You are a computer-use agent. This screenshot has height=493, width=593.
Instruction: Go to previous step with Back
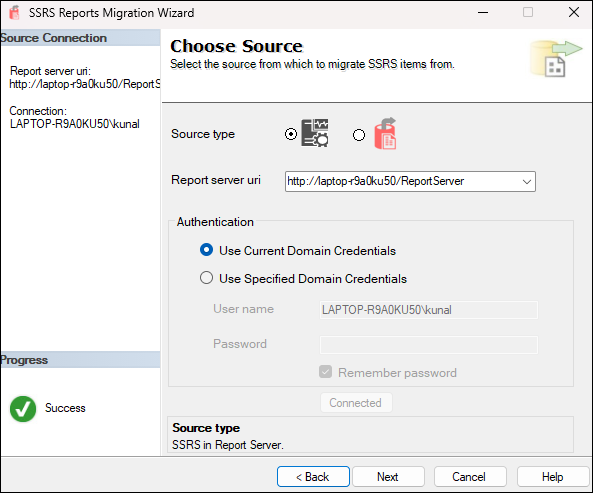tap(313, 477)
